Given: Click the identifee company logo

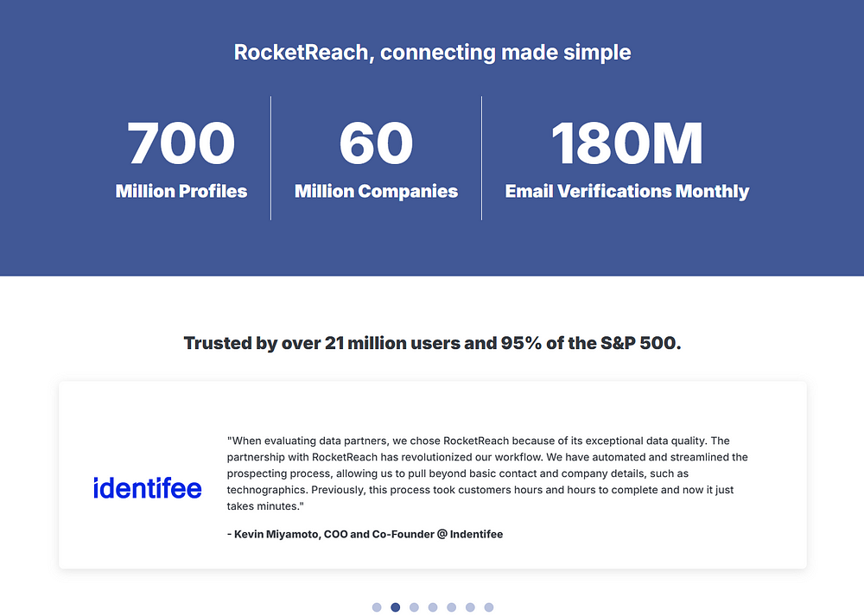Looking at the screenshot, I should pyautogui.click(x=148, y=488).
